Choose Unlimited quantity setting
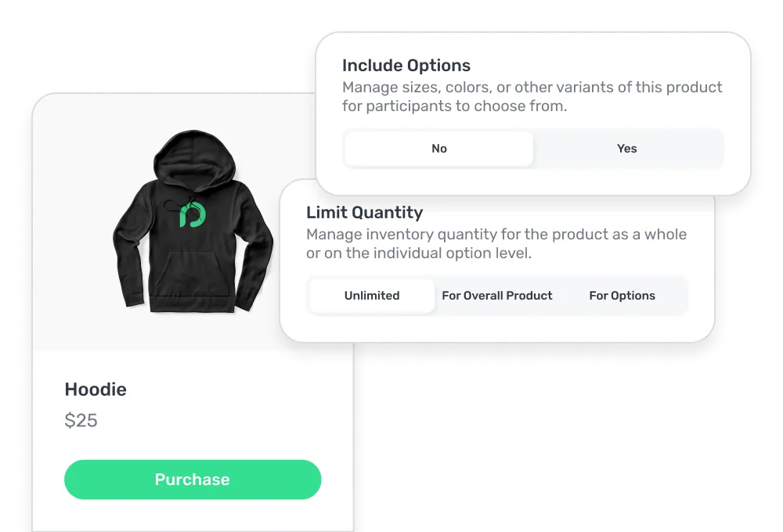 point(373,296)
